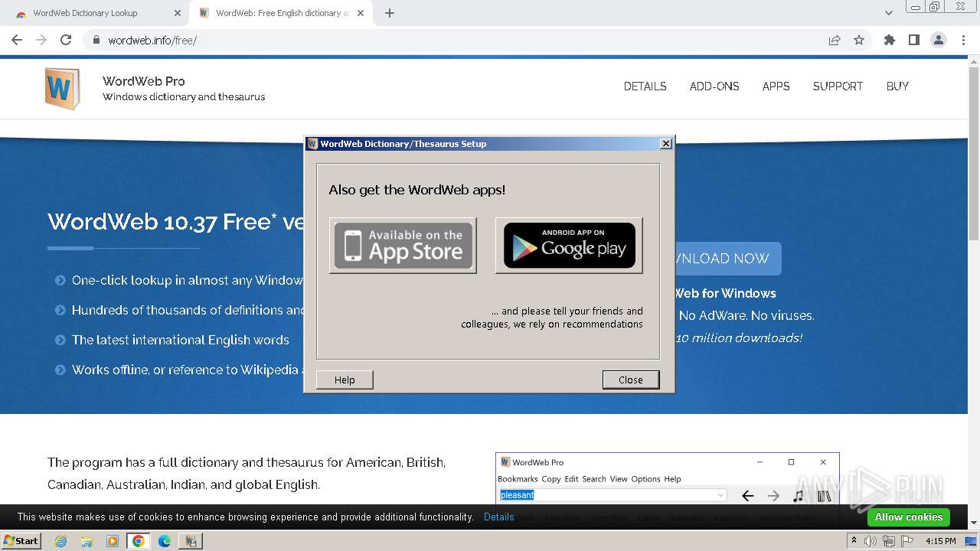980x551 pixels.
Task: Open File Explorer from taskbar
Action: pos(87,541)
